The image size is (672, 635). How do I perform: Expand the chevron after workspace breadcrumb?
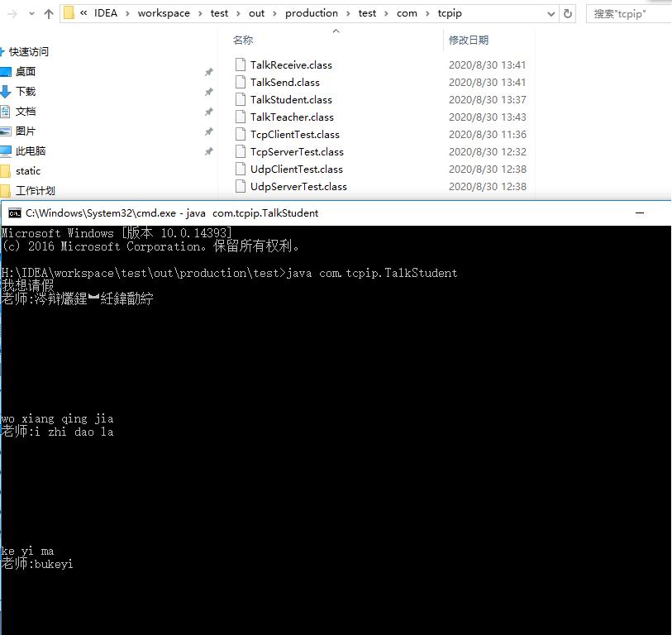pyautogui.click(x=200, y=14)
